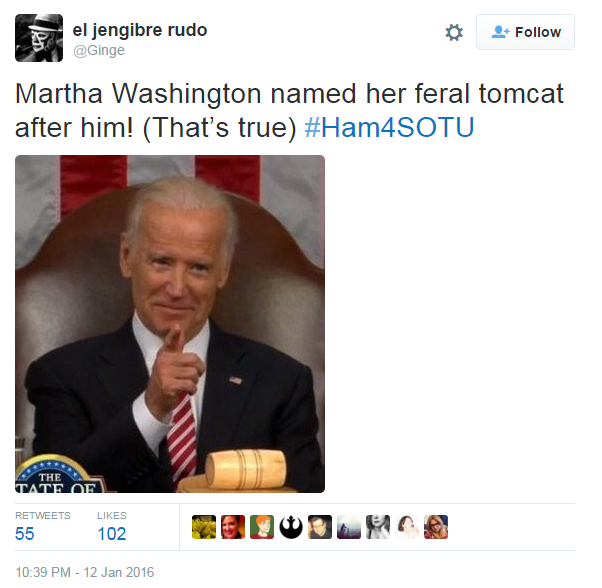
Task: View the 102 likes list
Action: (x=112, y=526)
